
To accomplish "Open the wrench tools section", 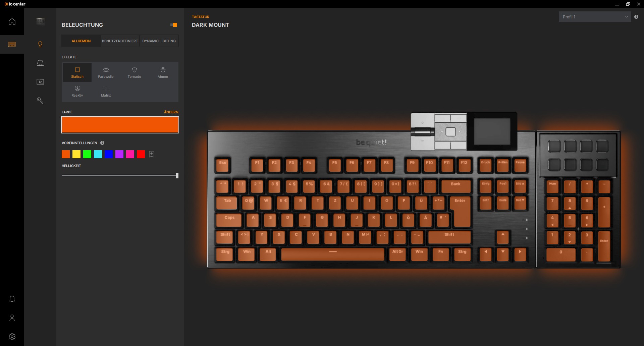I will pos(40,101).
